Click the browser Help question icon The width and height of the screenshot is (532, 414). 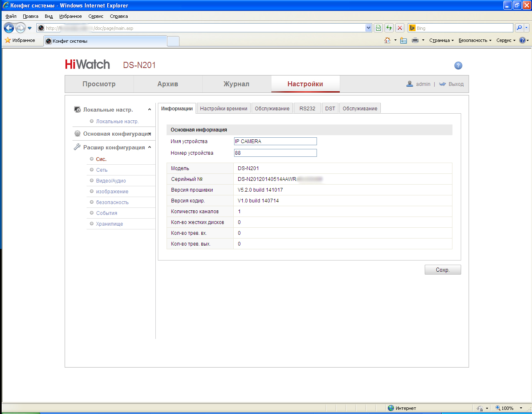[522, 40]
